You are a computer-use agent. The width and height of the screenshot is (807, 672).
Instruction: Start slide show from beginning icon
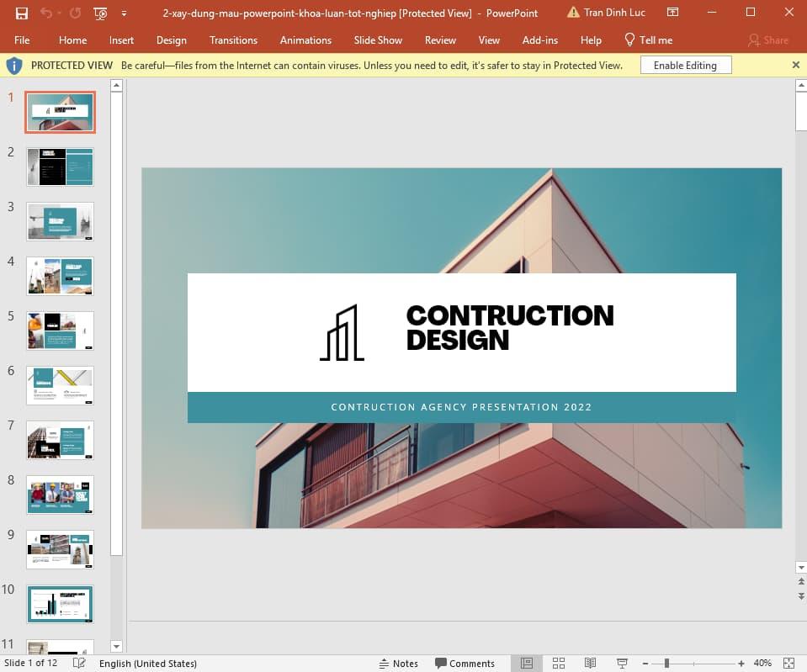pos(99,13)
